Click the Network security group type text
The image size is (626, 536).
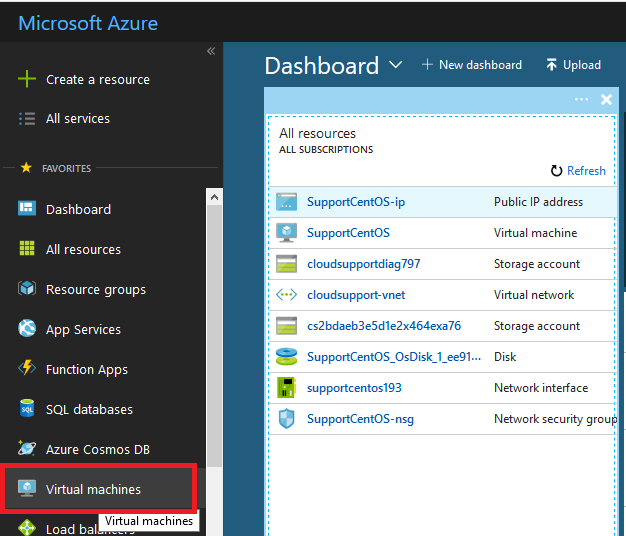click(555, 419)
